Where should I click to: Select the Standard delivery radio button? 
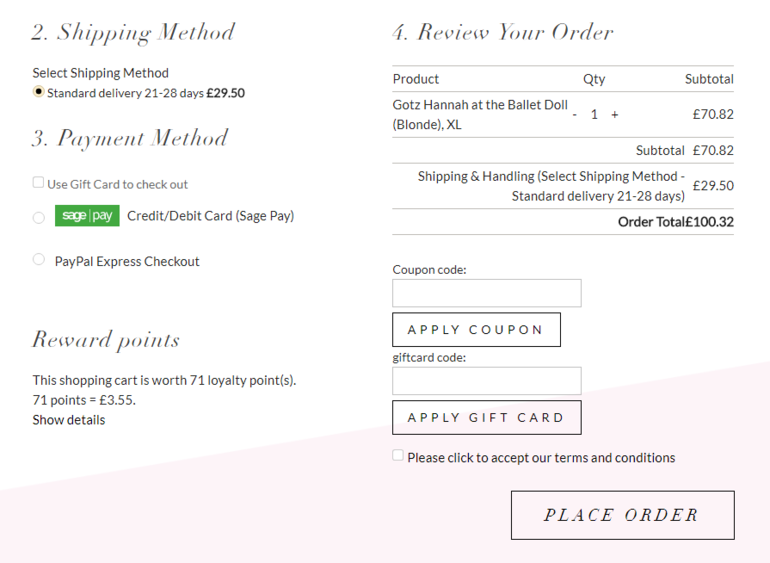tap(39, 92)
